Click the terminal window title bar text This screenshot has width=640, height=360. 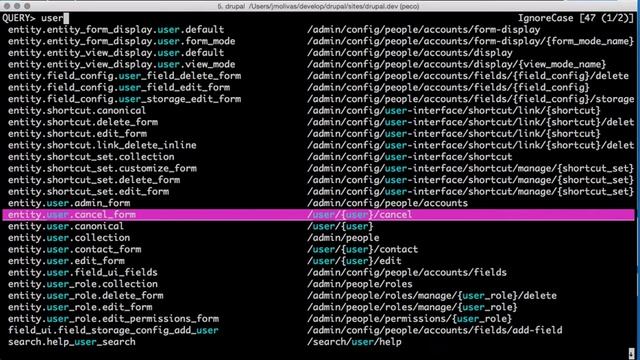(318, 6)
